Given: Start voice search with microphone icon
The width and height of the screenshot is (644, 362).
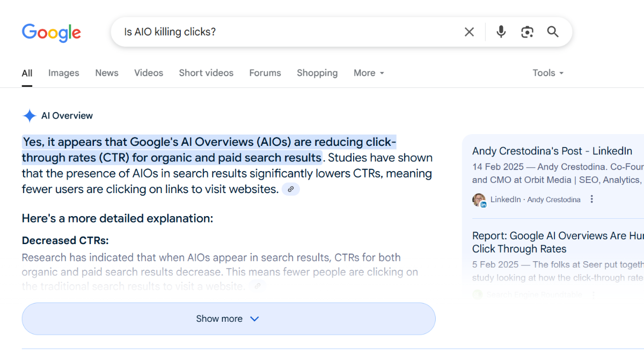Looking at the screenshot, I should tap(501, 32).
